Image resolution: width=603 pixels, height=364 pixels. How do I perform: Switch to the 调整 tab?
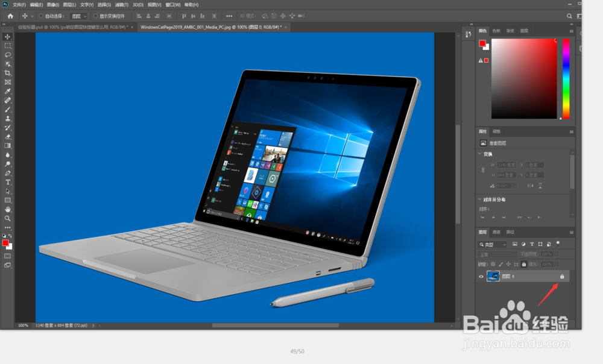point(496,131)
